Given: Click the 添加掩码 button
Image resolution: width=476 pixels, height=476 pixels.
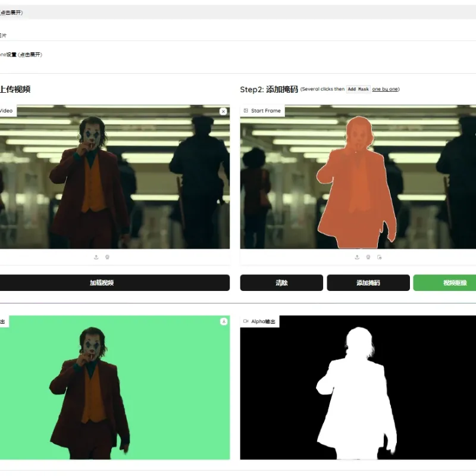Looking at the screenshot, I should pyautogui.click(x=368, y=283).
